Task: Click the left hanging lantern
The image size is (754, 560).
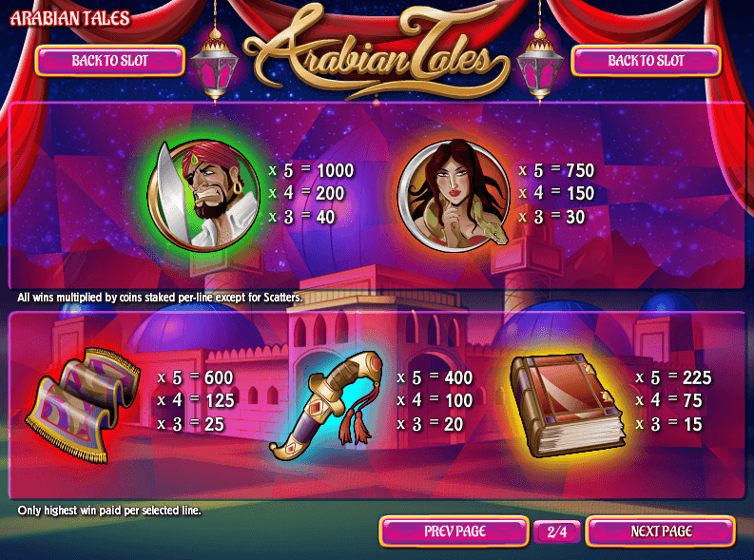Action: point(215,65)
